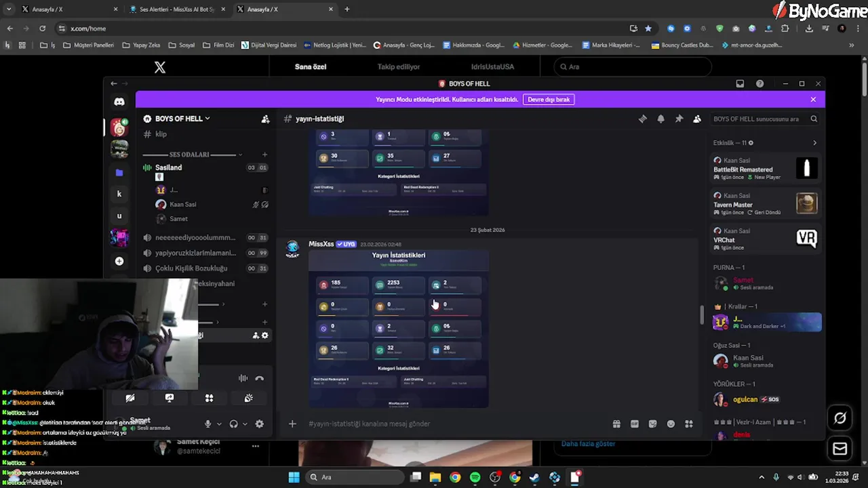The image size is (868, 488).
Task: Select 'Sana özel' tab on X
Action: (311, 66)
